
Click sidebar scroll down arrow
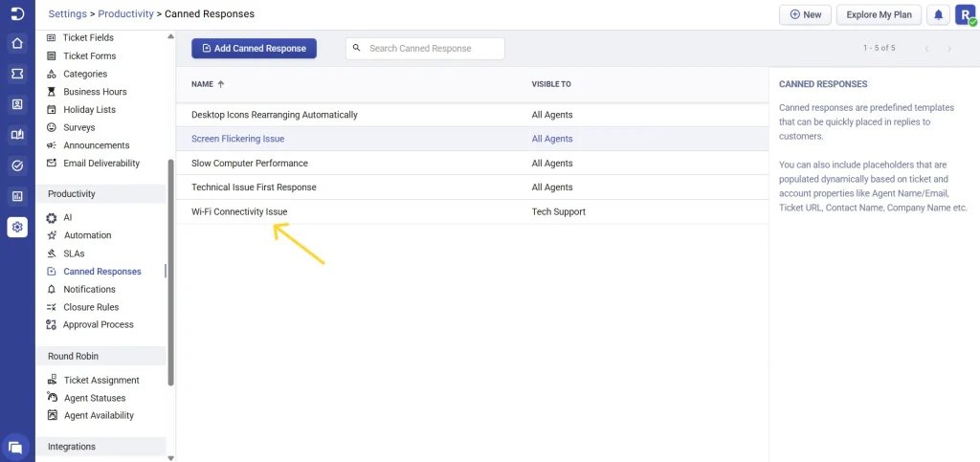(x=171, y=457)
